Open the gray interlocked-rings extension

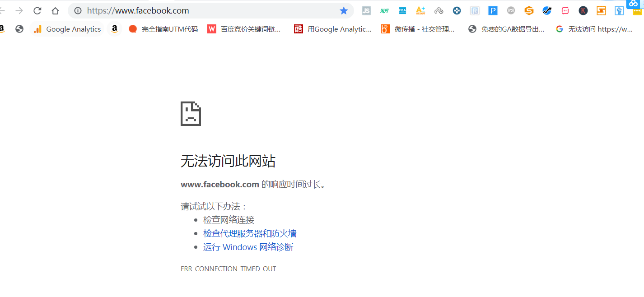pyautogui.click(x=439, y=11)
